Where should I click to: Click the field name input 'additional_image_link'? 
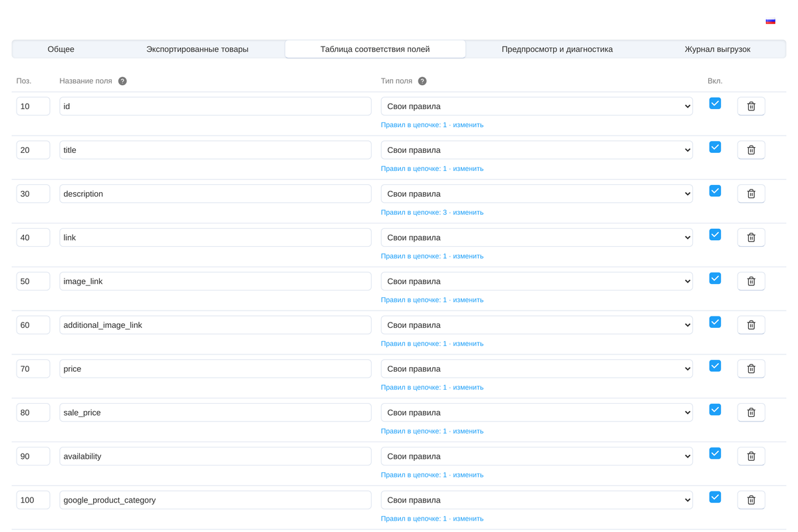(x=215, y=325)
